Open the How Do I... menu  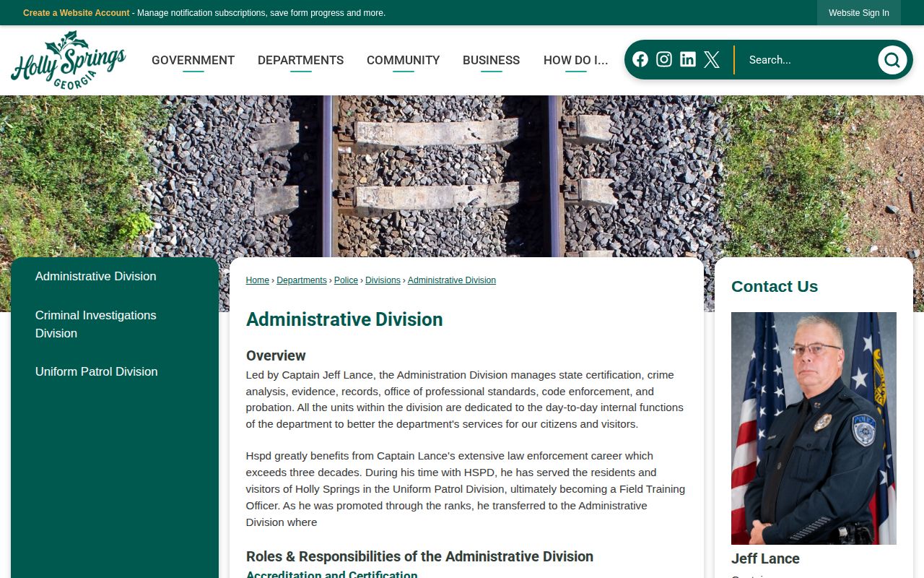coord(575,60)
